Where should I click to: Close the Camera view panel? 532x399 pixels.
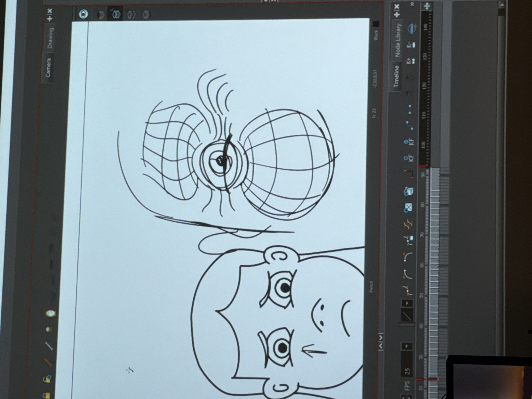pos(50,11)
